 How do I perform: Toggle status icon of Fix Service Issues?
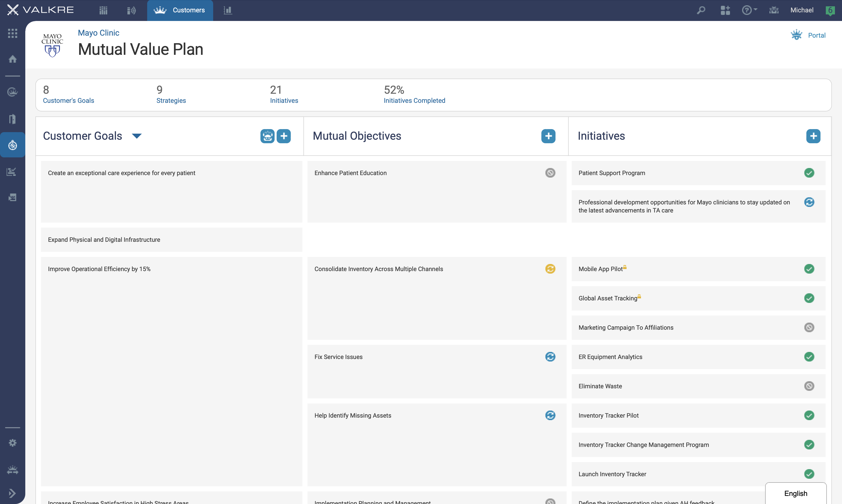tap(550, 357)
